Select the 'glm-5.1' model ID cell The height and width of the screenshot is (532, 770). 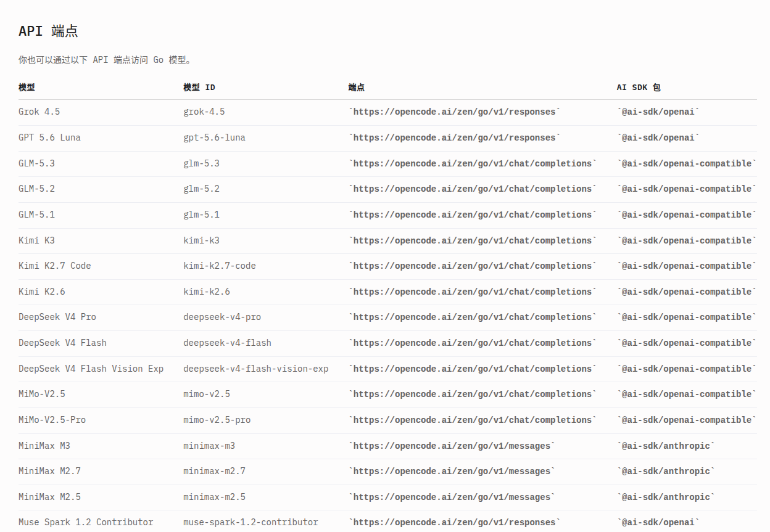201,215
